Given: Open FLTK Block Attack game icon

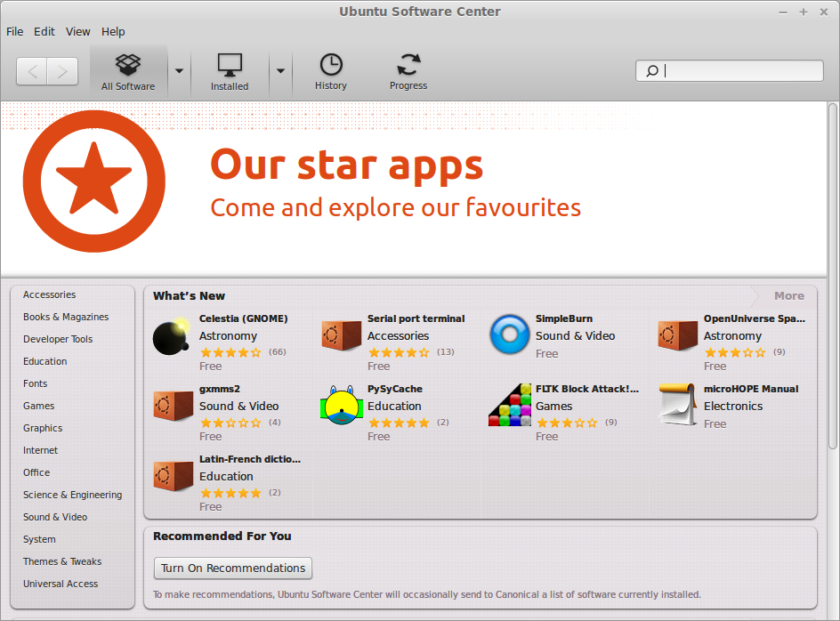Looking at the screenshot, I should pyautogui.click(x=509, y=406).
